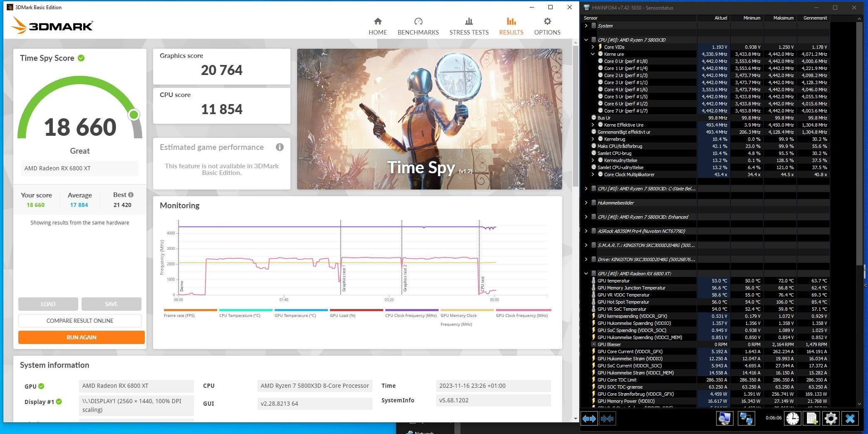This screenshot has width=868, height=434.
Task: Open the OPTIONS tab
Action: click(x=547, y=26)
